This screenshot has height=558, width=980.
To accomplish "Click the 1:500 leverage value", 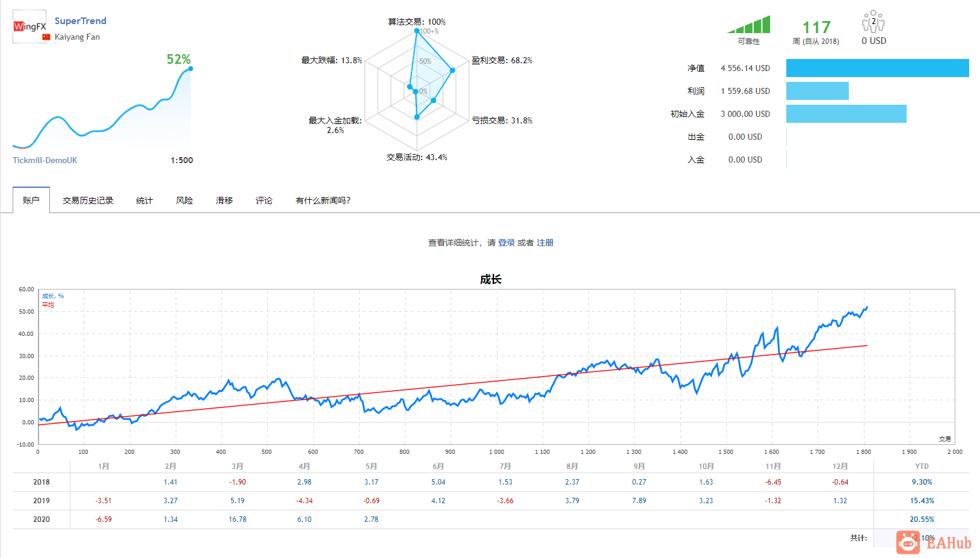I will pos(182,160).
